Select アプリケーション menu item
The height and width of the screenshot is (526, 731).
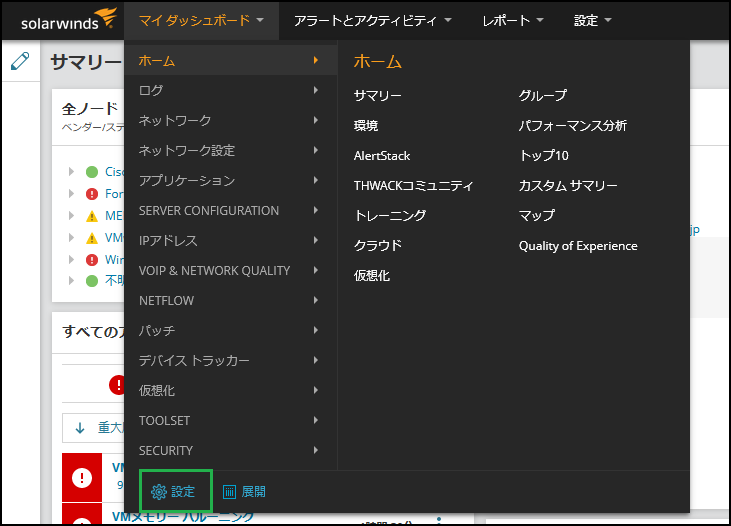point(231,180)
